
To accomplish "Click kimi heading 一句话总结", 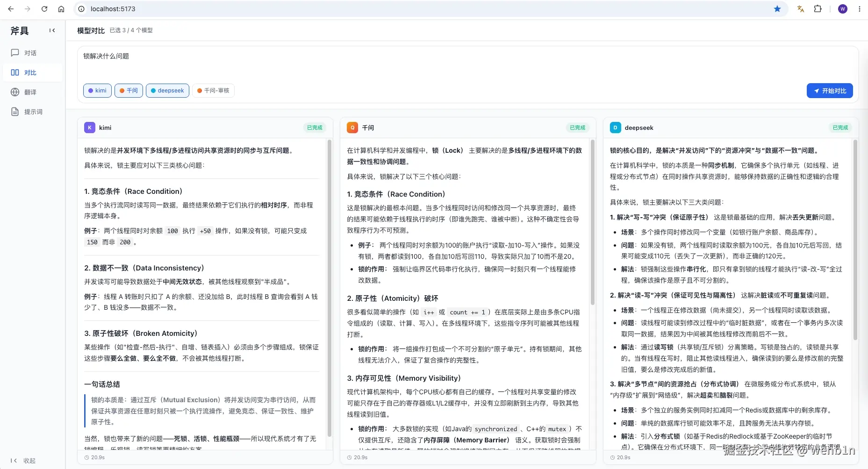I will click(x=102, y=384).
